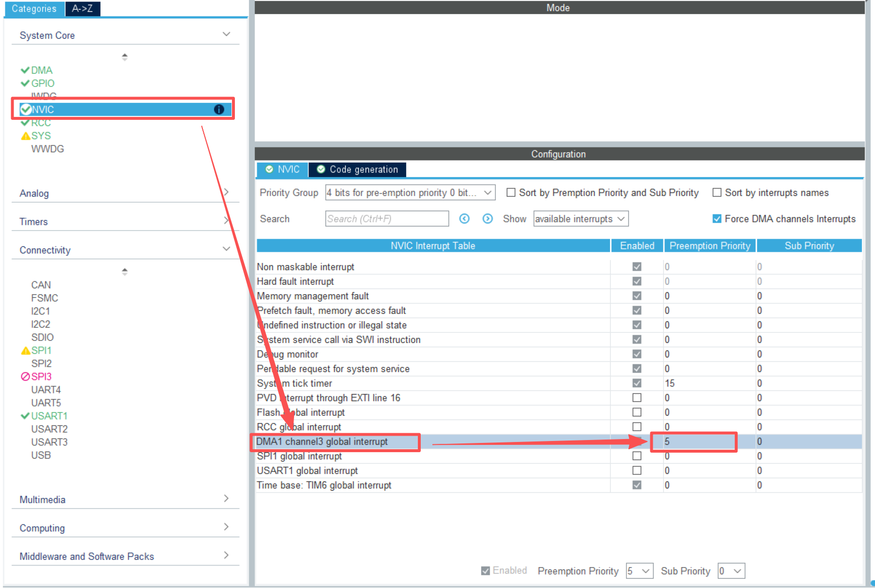Click the NVIC info icon
Screen dimensions: 875x588
click(219, 110)
